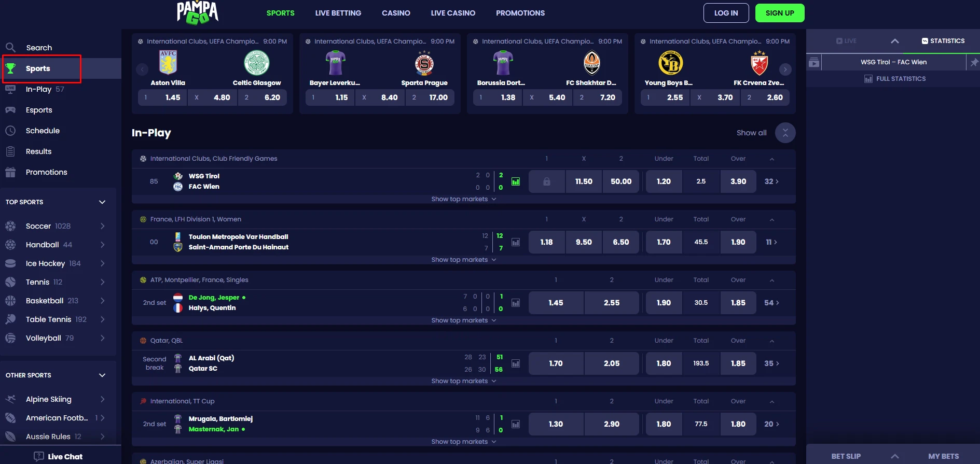
Task: Click the LOG IN button
Action: [x=726, y=13]
